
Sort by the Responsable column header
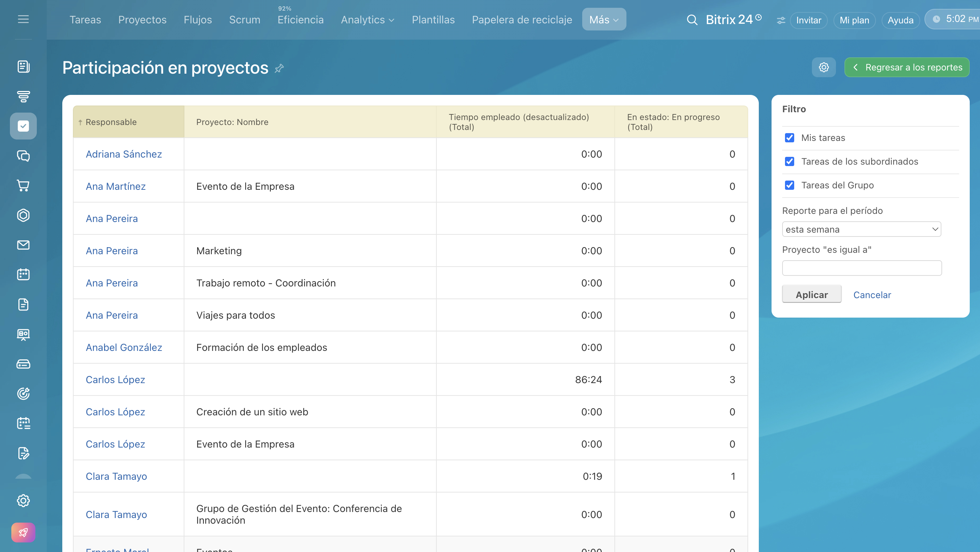[x=128, y=122]
